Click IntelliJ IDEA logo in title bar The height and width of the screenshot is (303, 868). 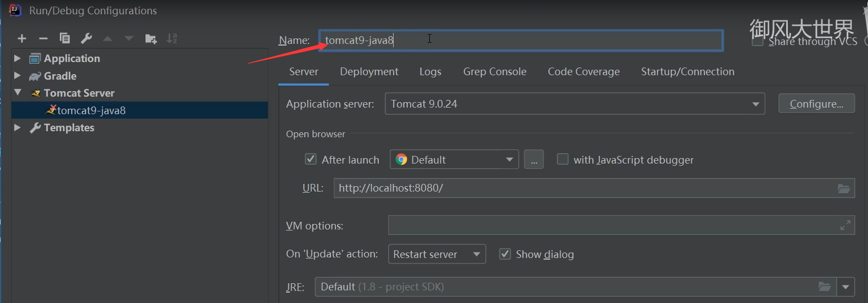(x=15, y=10)
